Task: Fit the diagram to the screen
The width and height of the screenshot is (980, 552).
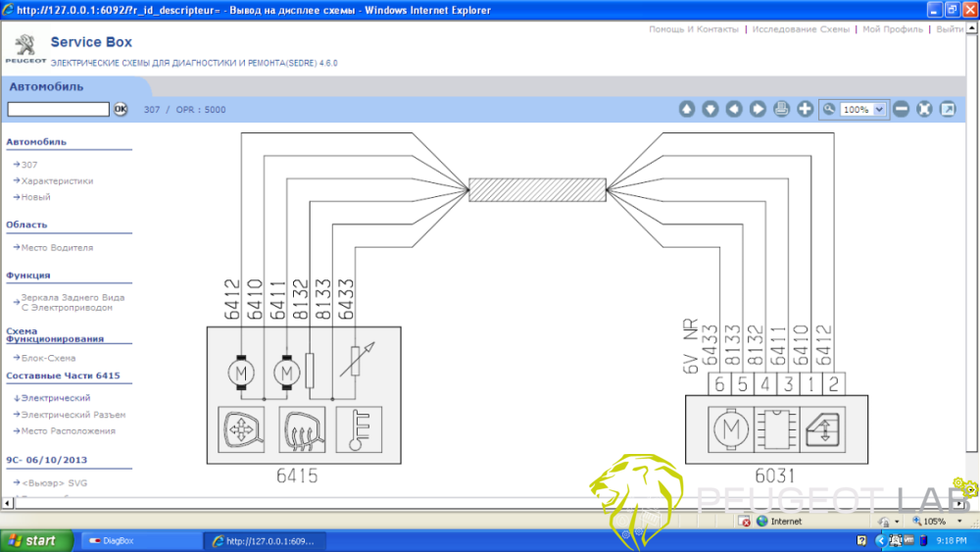Action: click(x=924, y=109)
